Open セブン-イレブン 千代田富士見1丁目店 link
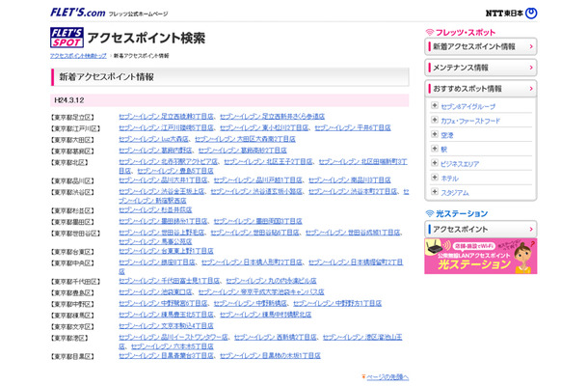Image resolution: width=588 pixels, height=386 pixels. [169, 281]
